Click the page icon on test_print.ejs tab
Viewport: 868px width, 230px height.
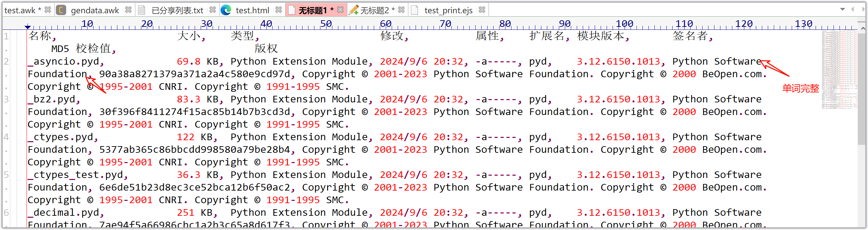click(415, 10)
